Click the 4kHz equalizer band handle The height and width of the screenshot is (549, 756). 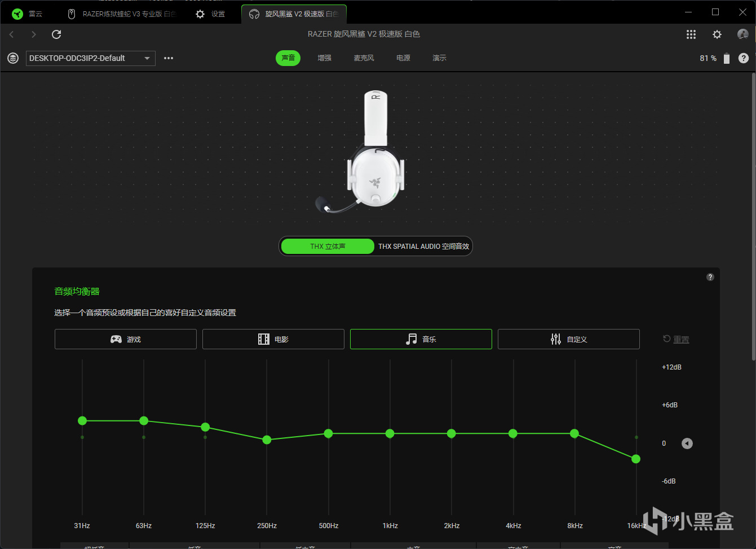[513, 433]
